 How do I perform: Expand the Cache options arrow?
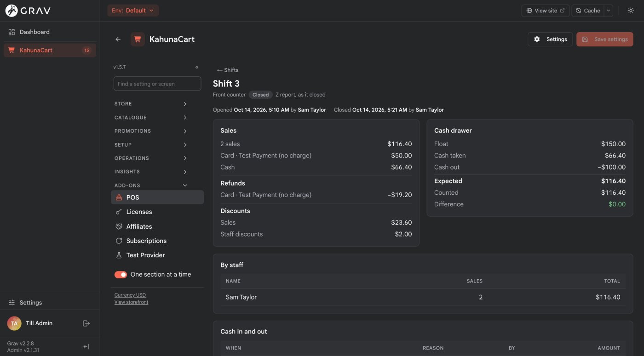click(609, 11)
